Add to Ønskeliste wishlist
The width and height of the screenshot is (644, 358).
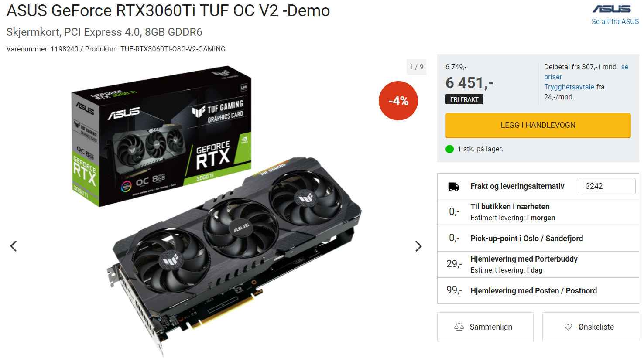pos(591,327)
